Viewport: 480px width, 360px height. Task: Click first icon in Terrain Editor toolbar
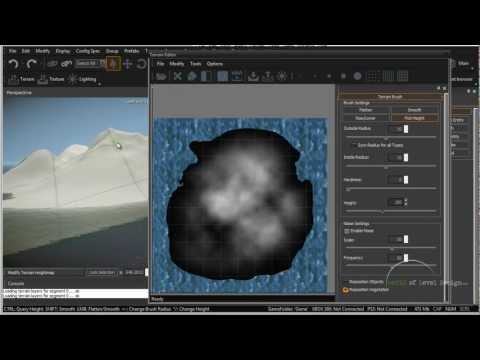161,76
